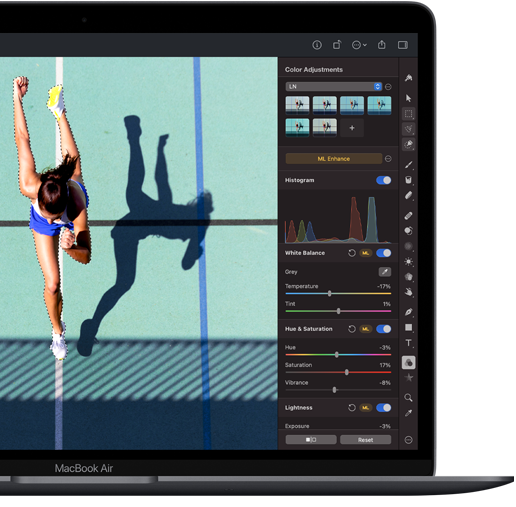Open the toolbar customize options circle
This screenshot has height=507, width=516.
408,440
